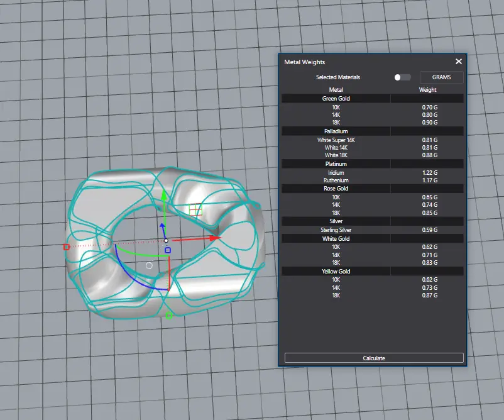The height and width of the screenshot is (420, 504).
Task: Click the blue rotation arc on the gumball
Action: click(130, 274)
